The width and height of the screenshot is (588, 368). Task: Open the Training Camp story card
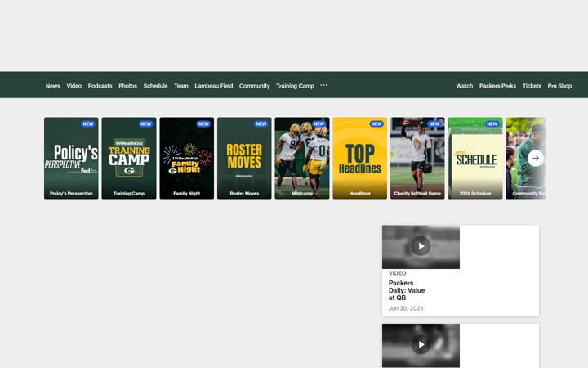129,158
